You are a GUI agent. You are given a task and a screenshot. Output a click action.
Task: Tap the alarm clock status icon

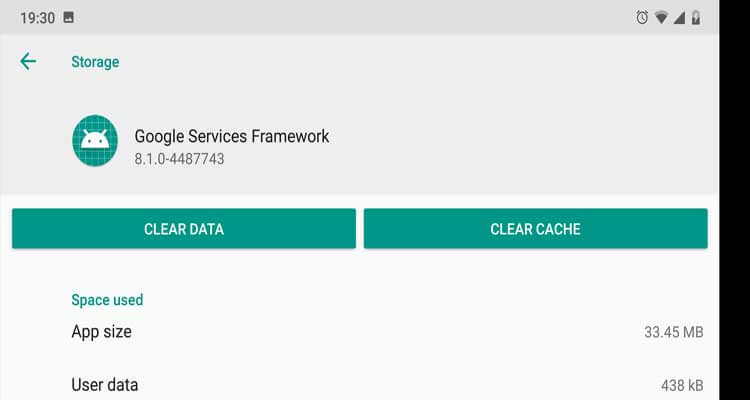point(641,17)
